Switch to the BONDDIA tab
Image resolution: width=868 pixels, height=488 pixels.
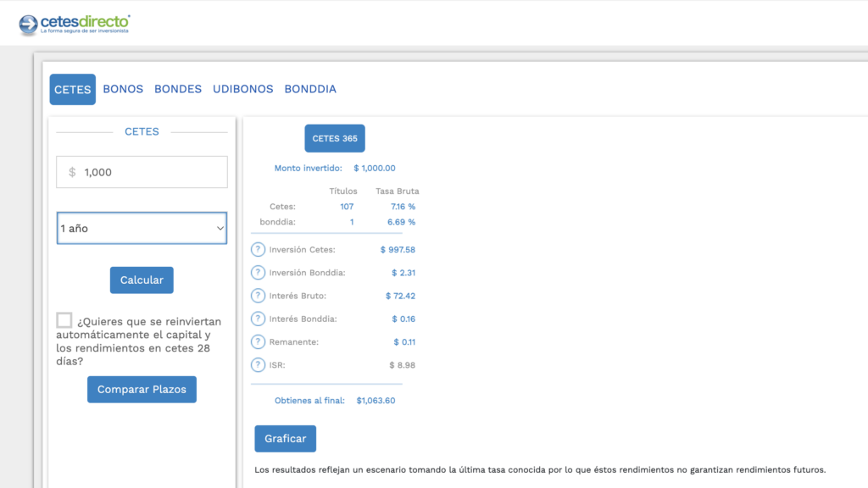click(x=310, y=89)
